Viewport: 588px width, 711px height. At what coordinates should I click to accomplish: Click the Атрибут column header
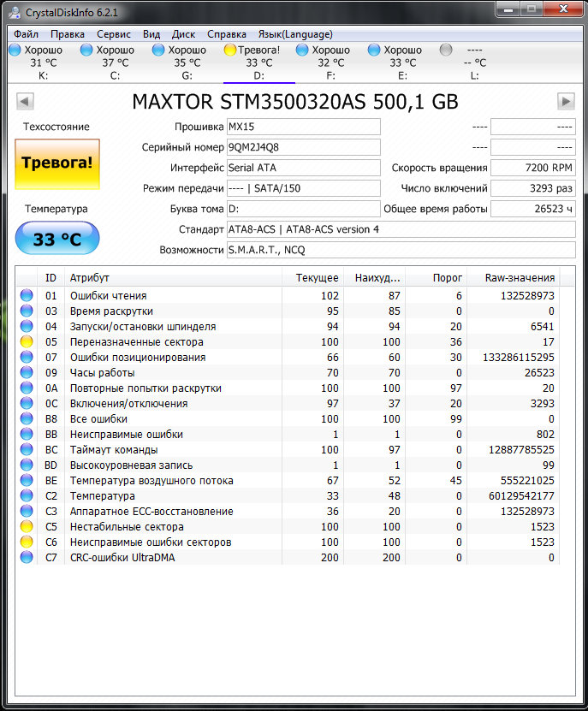tap(175, 278)
